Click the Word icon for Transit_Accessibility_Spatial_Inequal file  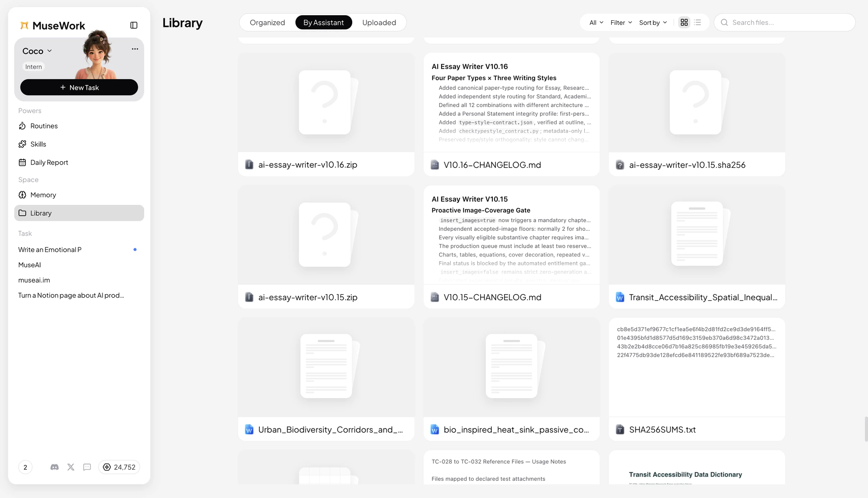(620, 297)
